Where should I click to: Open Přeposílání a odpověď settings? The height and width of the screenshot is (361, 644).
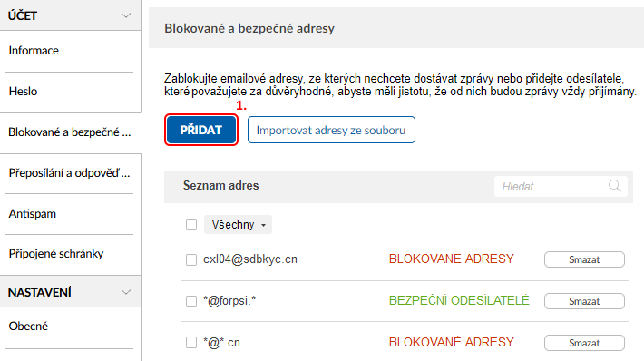tap(71, 173)
